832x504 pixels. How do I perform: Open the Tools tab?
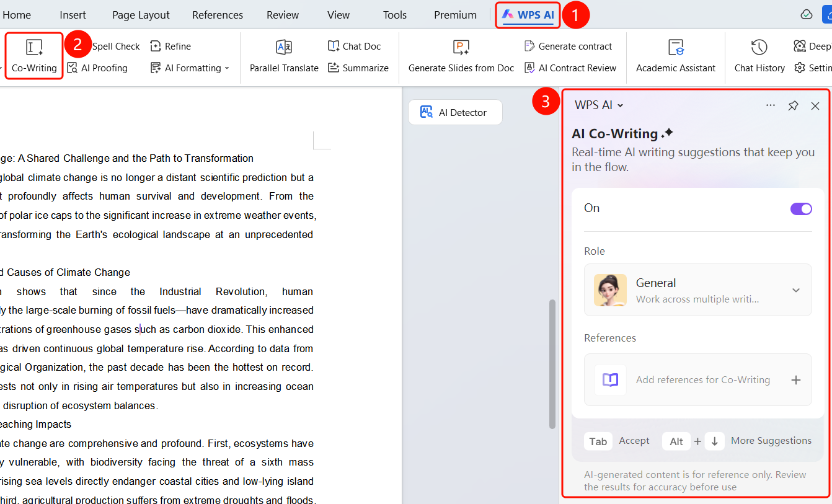[395, 15]
